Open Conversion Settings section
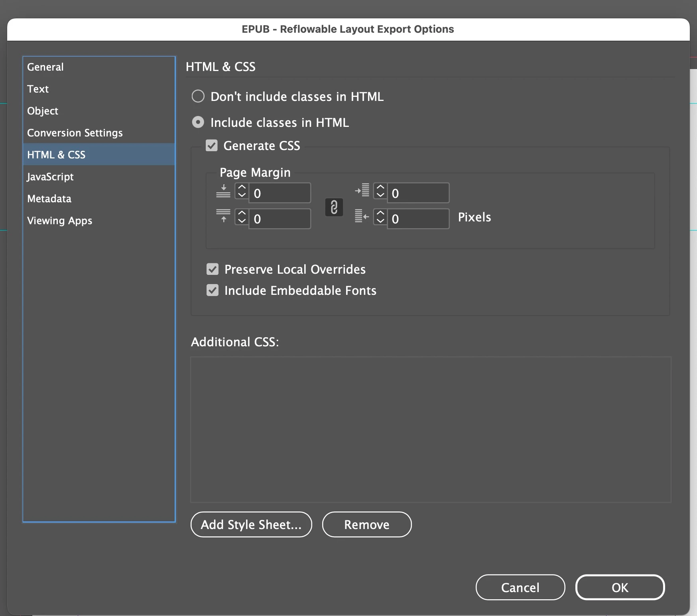The image size is (697, 616). pyautogui.click(x=99, y=133)
